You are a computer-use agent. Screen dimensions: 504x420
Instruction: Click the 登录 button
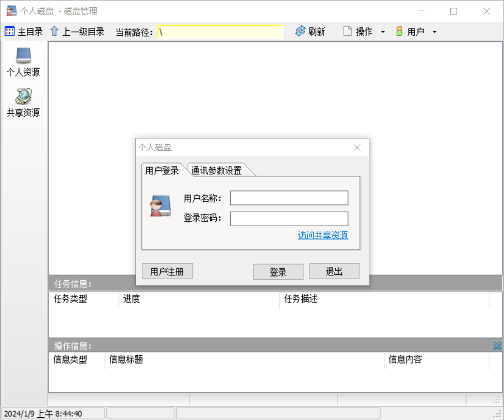coord(278,271)
